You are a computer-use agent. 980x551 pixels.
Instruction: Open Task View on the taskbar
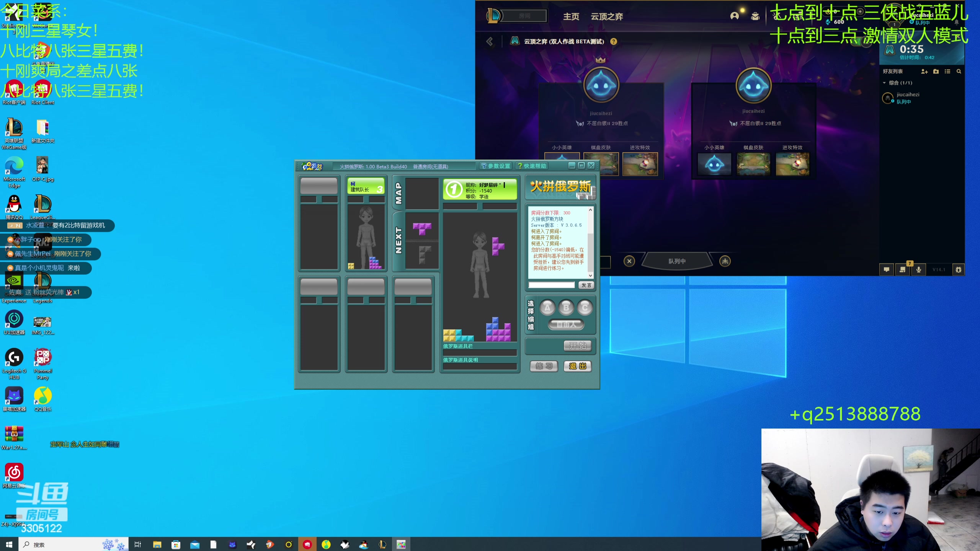[138, 544]
